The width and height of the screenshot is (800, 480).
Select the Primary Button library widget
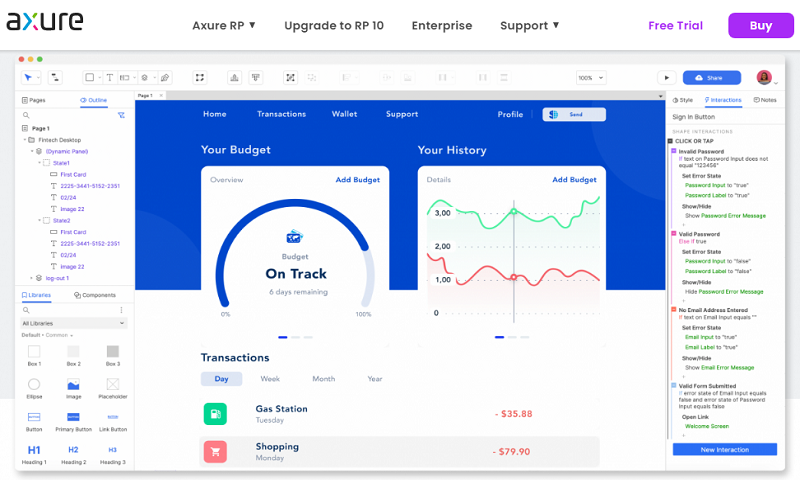(73, 421)
